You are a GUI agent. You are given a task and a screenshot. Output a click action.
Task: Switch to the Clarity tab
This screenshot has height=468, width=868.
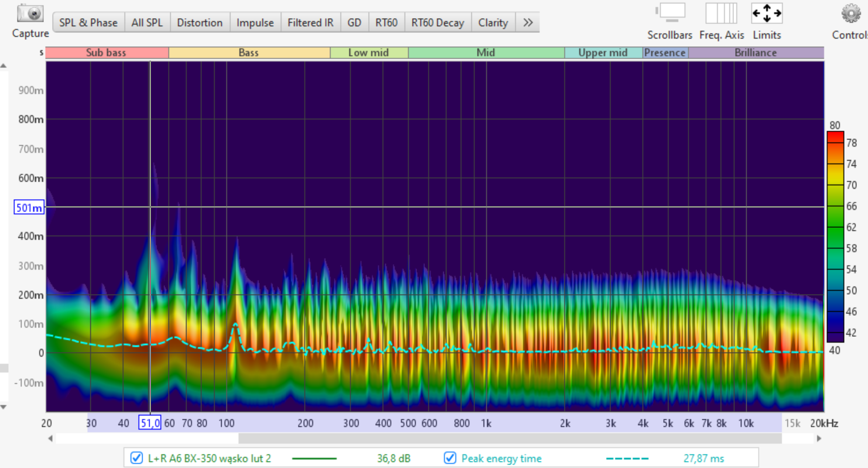coord(493,22)
